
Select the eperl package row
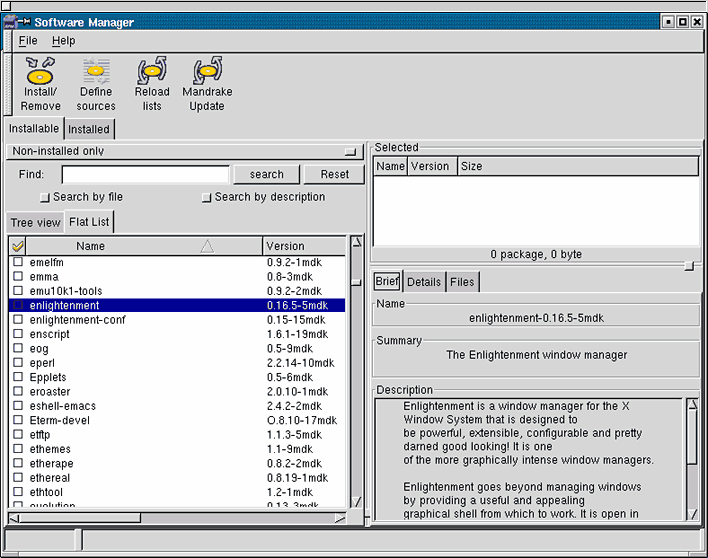[x=177, y=363]
